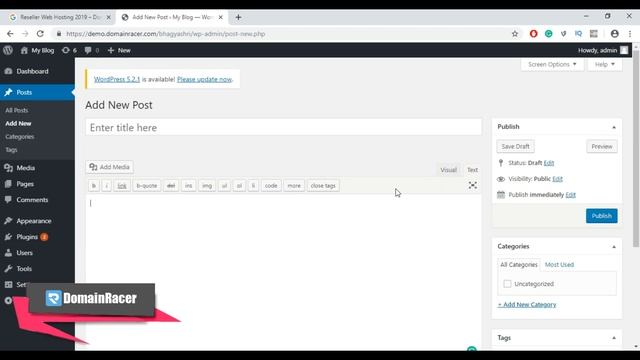640x360 pixels.
Task: Insert image with img button
Action: [x=207, y=186]
